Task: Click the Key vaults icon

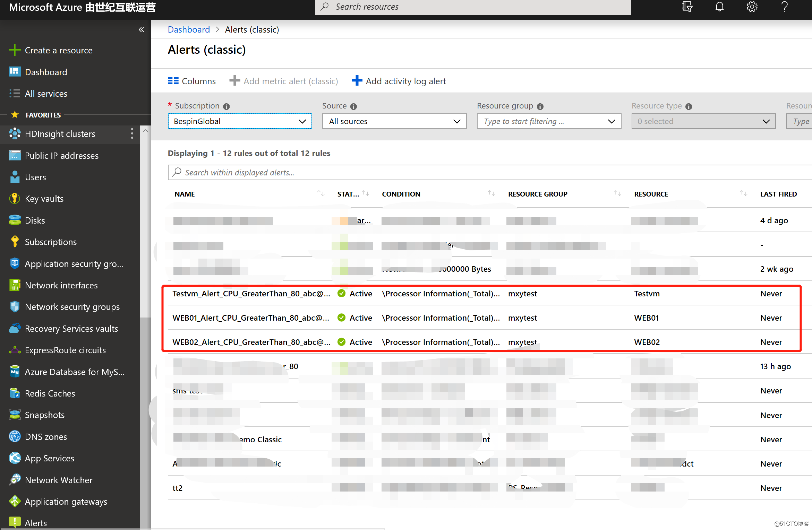Action: [x=15, y=198]
